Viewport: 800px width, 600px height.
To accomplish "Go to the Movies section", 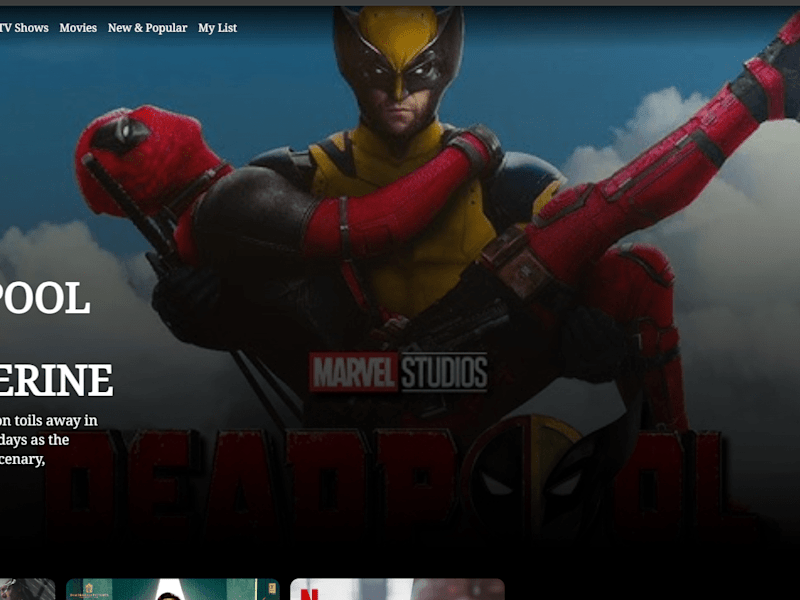I will pos(78,28).
